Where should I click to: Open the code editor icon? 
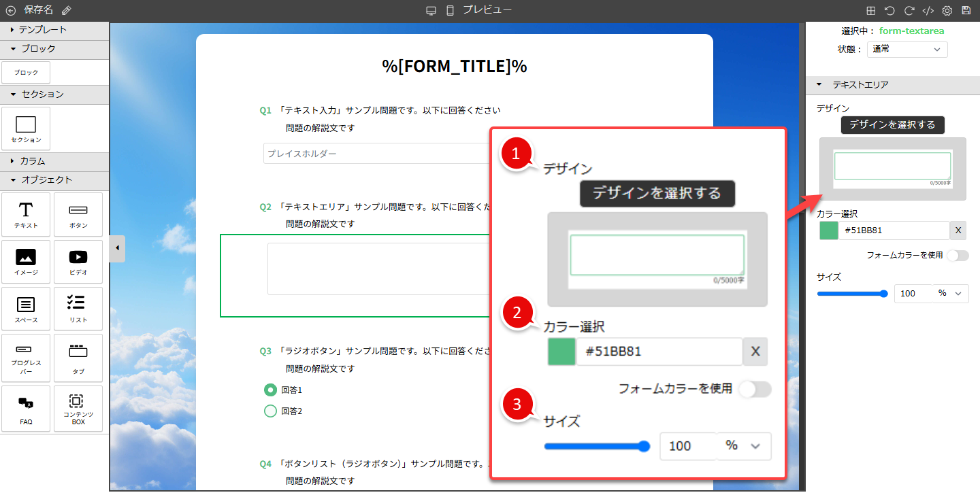click(x=928, y=10)
